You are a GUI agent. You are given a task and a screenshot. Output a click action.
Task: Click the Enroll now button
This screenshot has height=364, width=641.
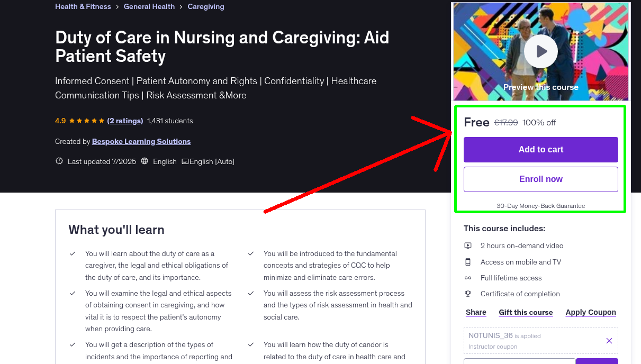click(x=540, y=179)
